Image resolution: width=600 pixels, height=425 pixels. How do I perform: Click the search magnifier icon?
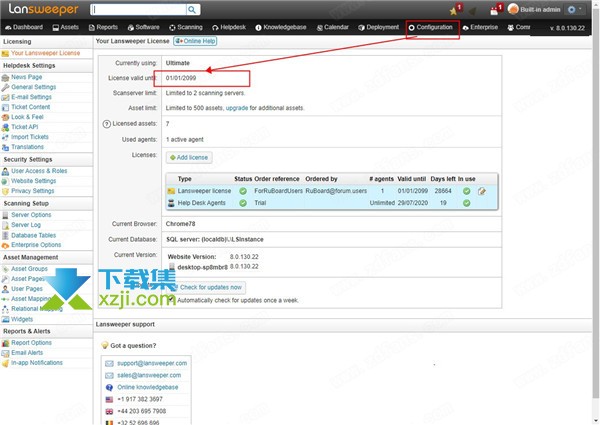coord(192,10)
